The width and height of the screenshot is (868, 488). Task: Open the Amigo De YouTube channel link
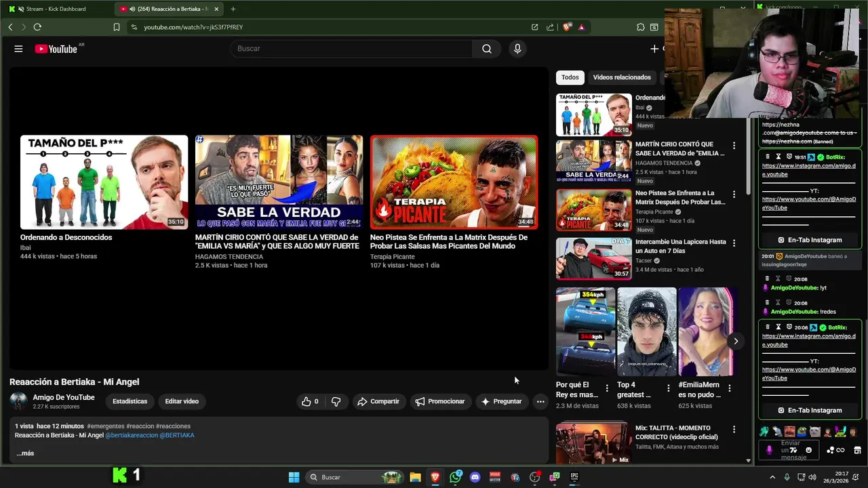pos(64,397)
